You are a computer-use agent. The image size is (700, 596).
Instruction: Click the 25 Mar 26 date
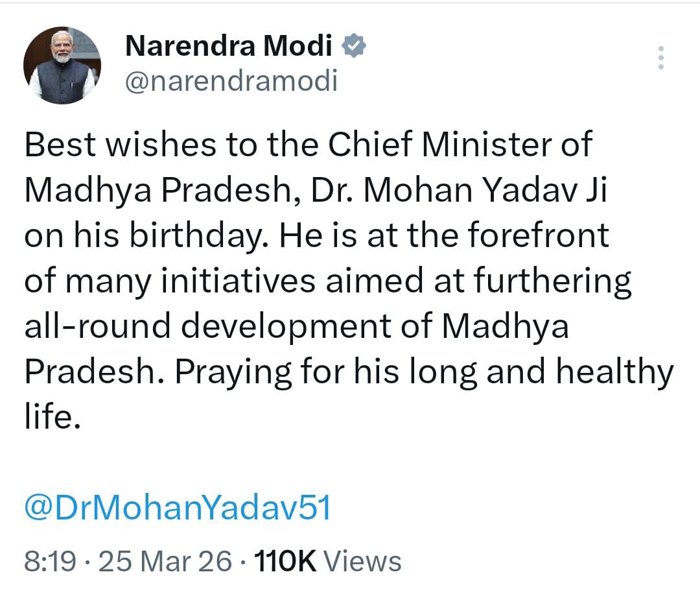(164, 561)
